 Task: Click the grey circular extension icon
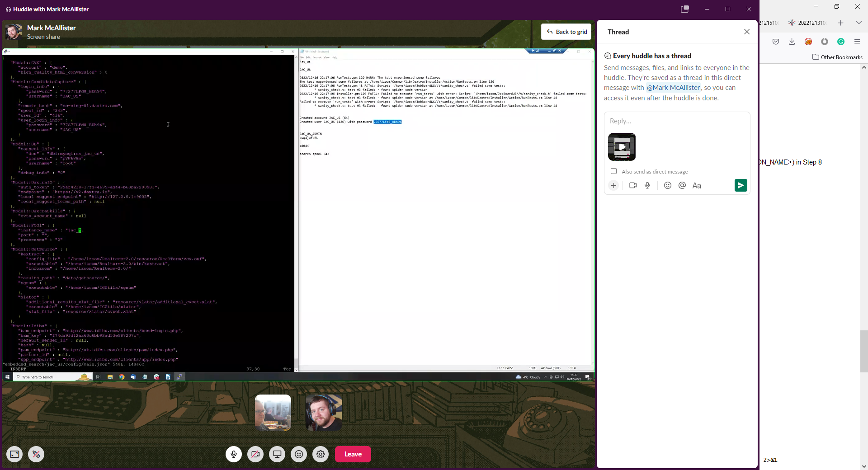825,42
